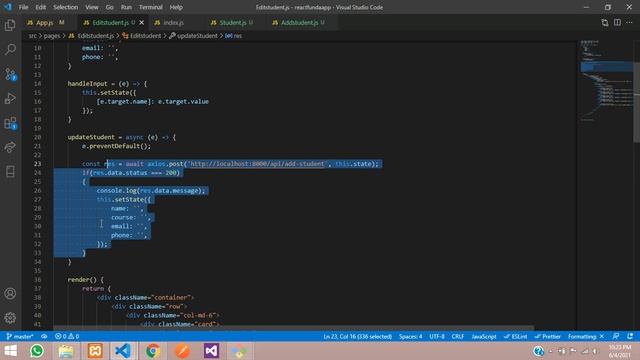Switch to the Student.js tab
640x360 pixels.
point(233,22)
